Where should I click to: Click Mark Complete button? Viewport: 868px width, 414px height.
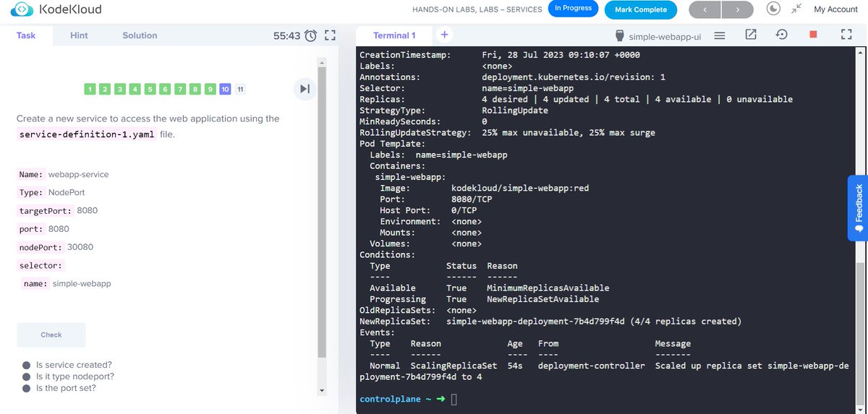point(640,10)
